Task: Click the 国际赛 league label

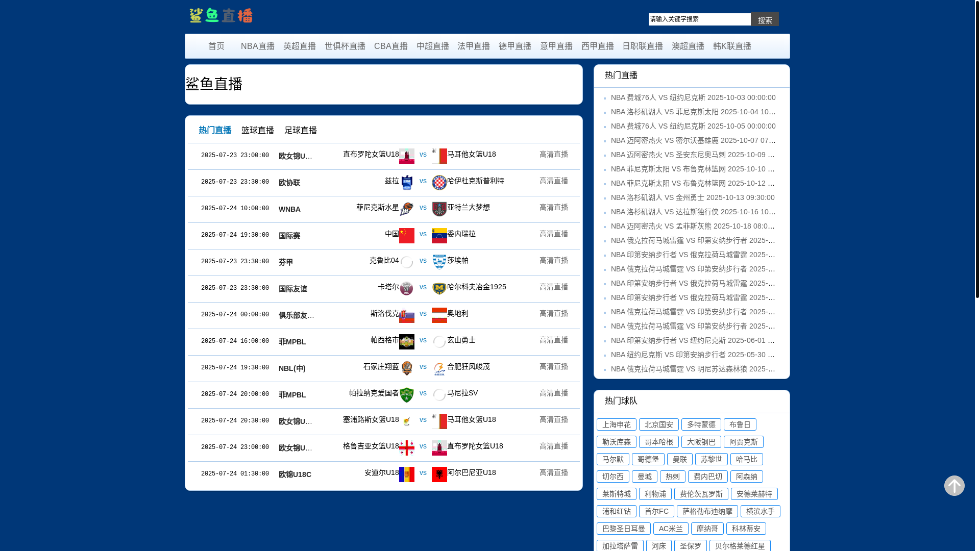Action: click(289, 236)
